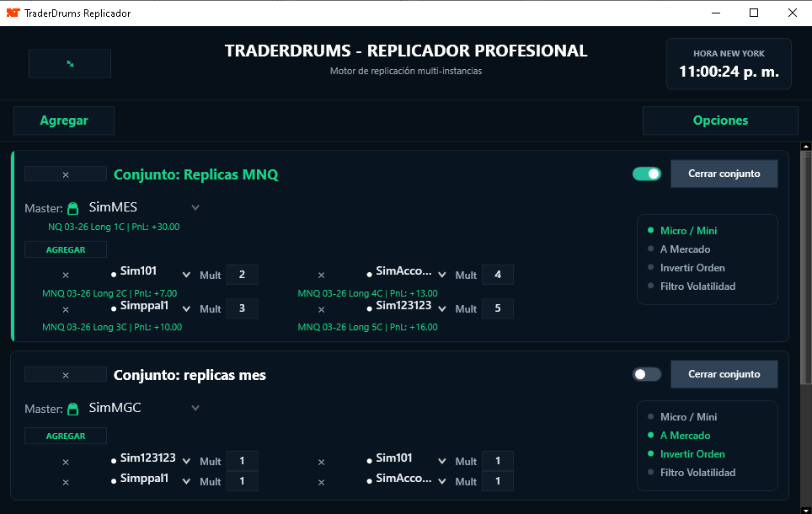The height and width of the screenshot is (514, 812).
Task: Turn off Invertir Orden in replicas mes
Action: 692,454
